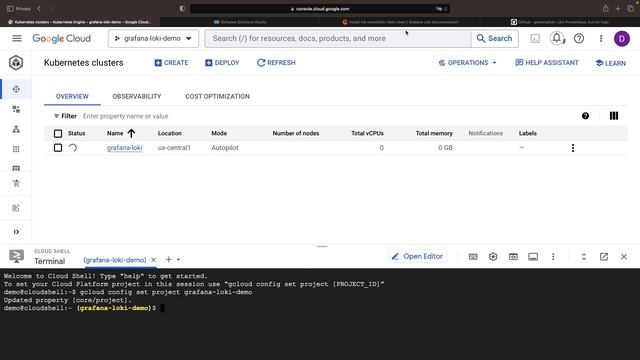Open the hamburger navigation menu

click(x=17, y=38)
